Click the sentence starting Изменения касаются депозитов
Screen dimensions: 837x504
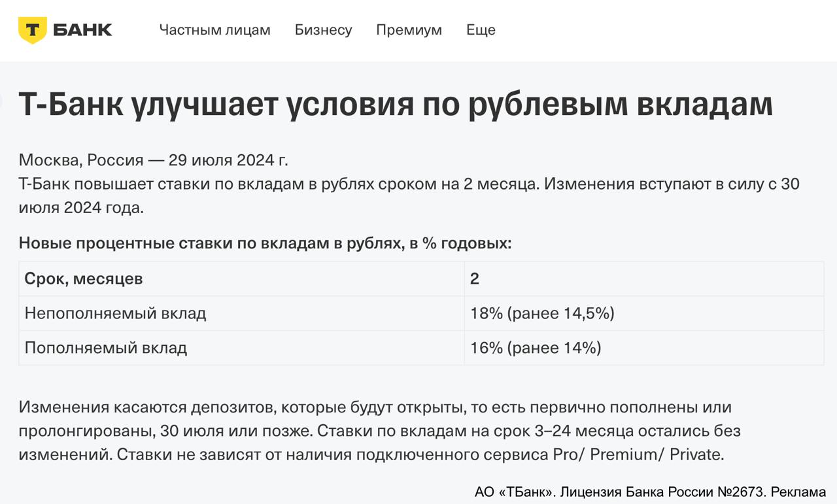(375, 407)
